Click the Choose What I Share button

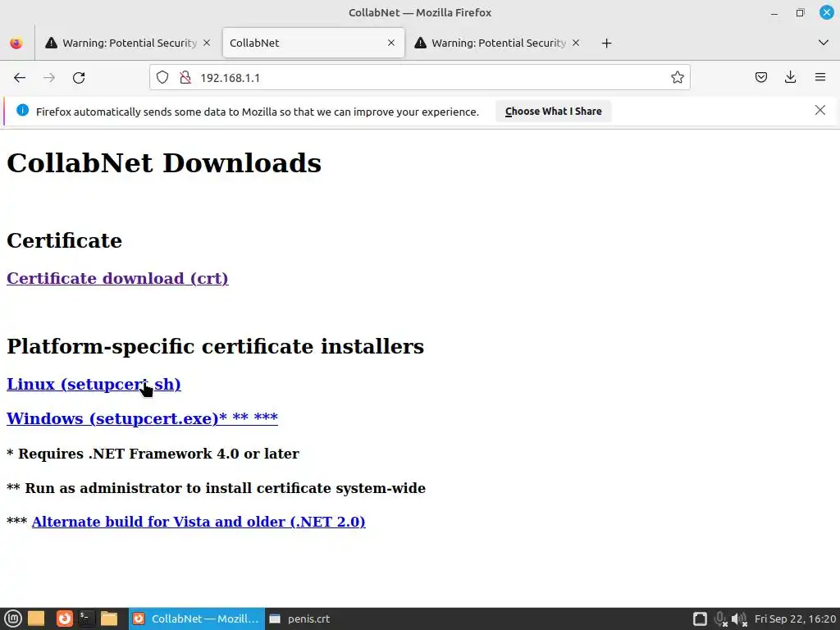[553, 112]
